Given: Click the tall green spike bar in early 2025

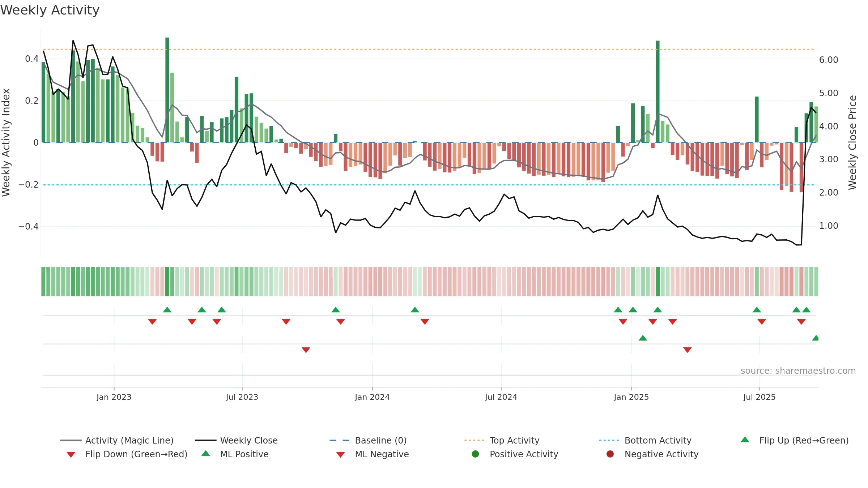Looking at the screenshot, I should [658, 91].
